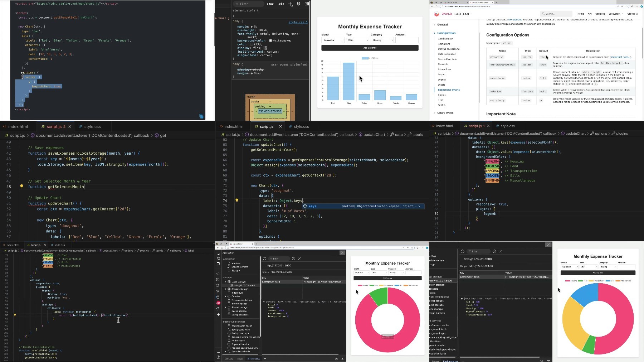Image resolution: width=644 pixels, height=362 pixels.
Task: Click the Chart.js logo in the docs header
Action: (x=436, y=14)
